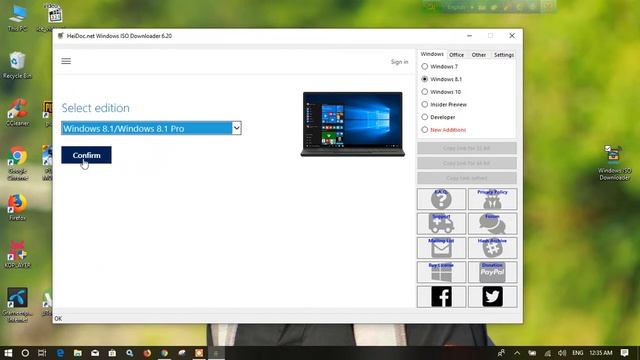This screenshot has height=360, width=640.
Task: Open the Mailing List envelope button
Action: [x=441, y=248]
